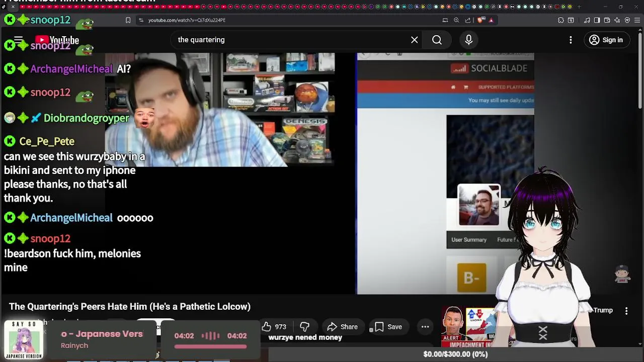Click Diobrandogroyper username in chat

87,118
